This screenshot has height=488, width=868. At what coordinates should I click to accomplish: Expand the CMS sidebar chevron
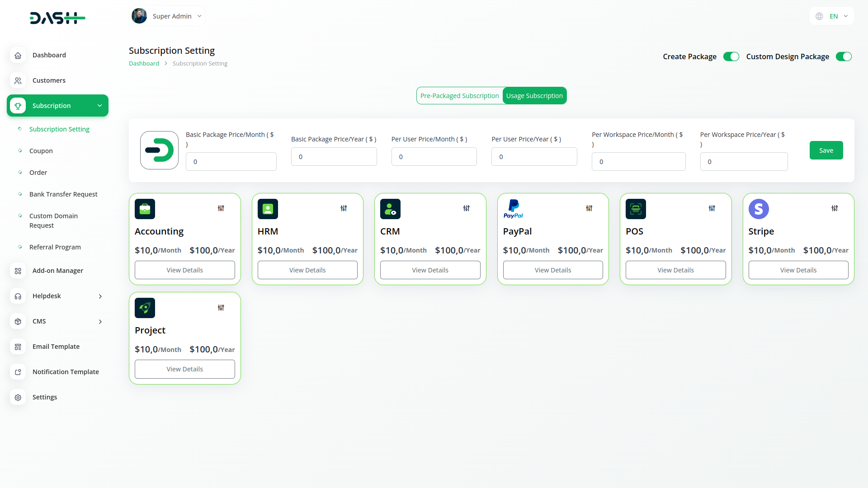tap(99, 321)
